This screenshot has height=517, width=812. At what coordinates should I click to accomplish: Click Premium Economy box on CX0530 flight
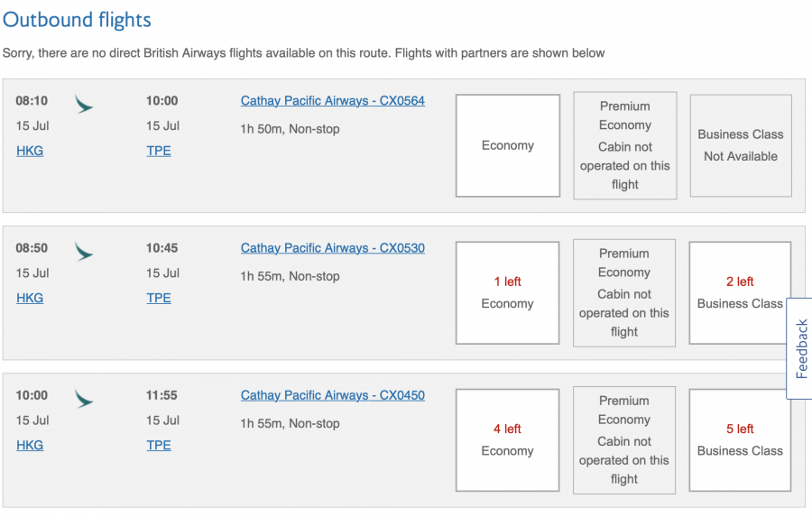[624, 292]
